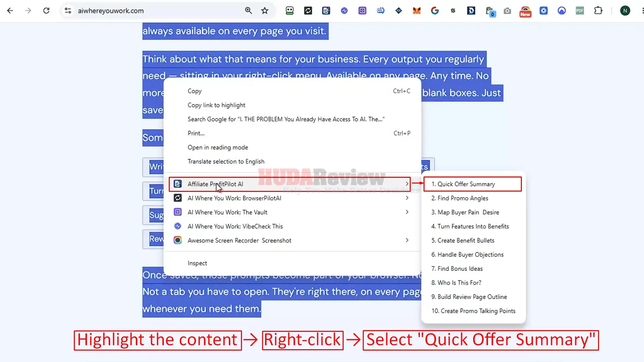Select 10. Create Promo Talking Points
The width and height of the screenshot is (644, 362).
pos(474,311)
